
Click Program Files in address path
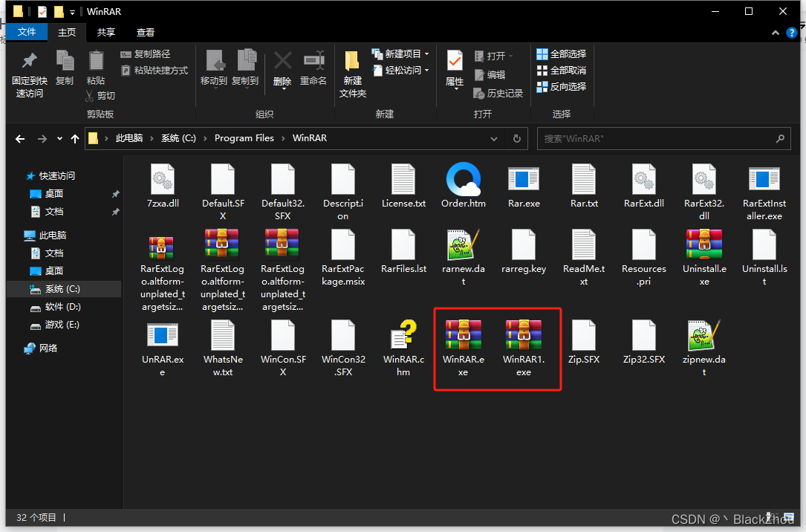[244, 138]
